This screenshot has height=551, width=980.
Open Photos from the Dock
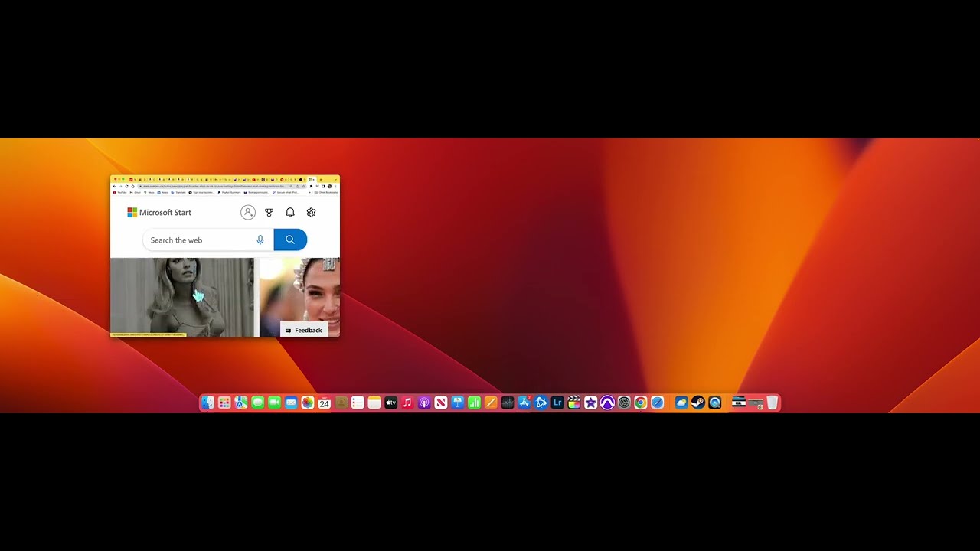point(308,403)
